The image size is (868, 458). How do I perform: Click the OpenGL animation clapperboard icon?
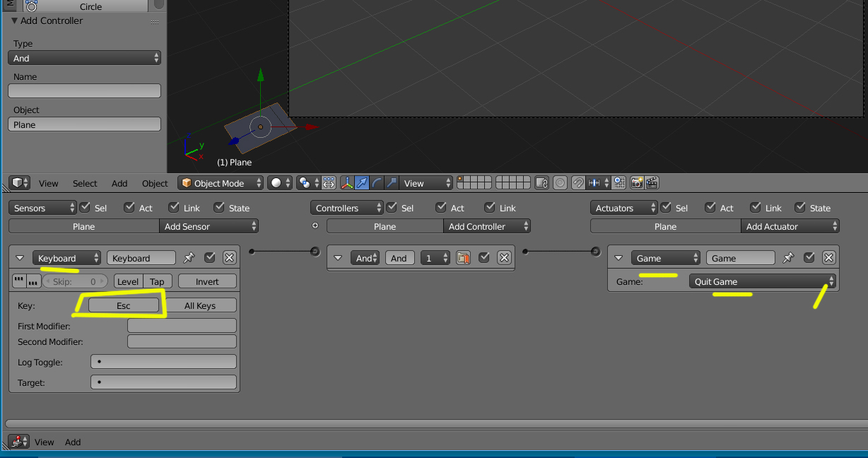click(x=652, y=183)
